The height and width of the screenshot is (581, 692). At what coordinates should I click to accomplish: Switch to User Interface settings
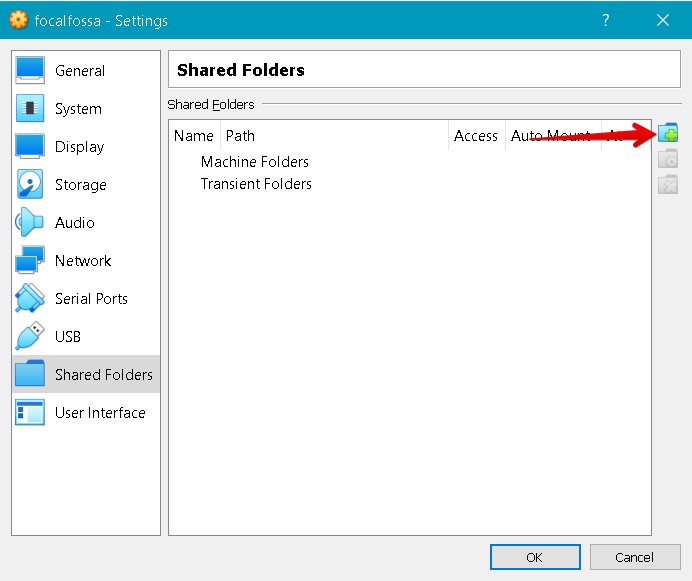(x=100, y=413)
